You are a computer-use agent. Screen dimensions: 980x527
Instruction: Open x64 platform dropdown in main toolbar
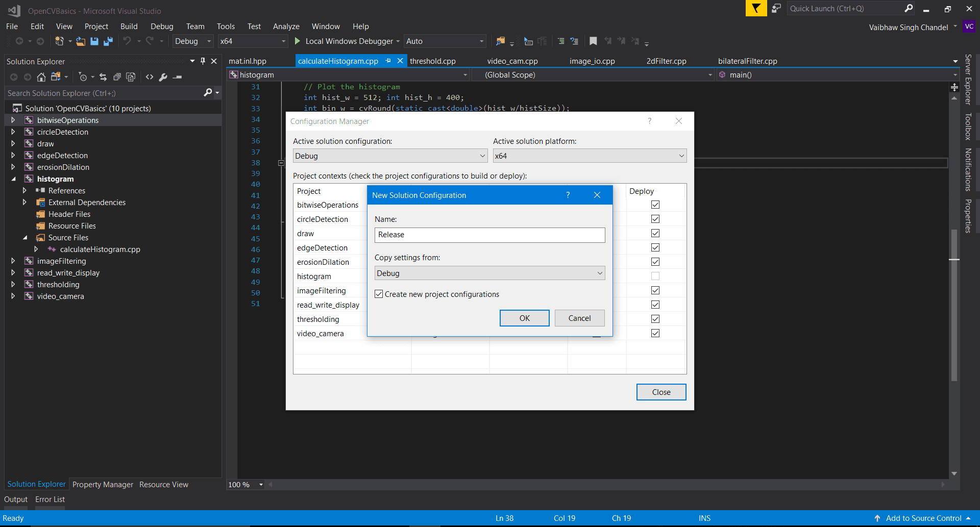coord(253,41)
